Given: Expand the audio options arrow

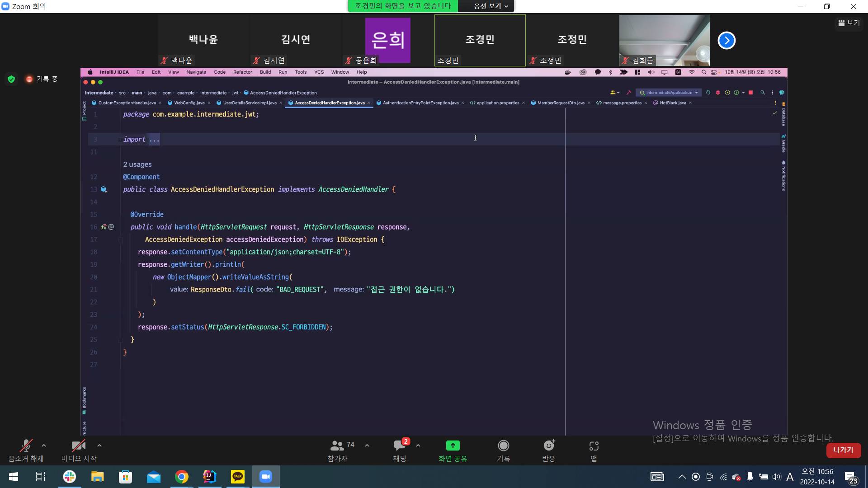Looking at the screenshot, I should (x=44, y=446).
